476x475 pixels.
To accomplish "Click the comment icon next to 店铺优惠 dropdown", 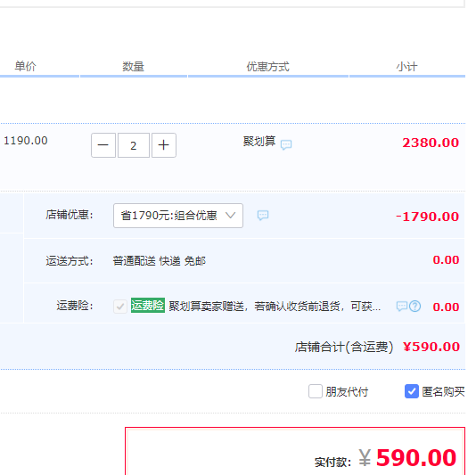I will (263, 215).
